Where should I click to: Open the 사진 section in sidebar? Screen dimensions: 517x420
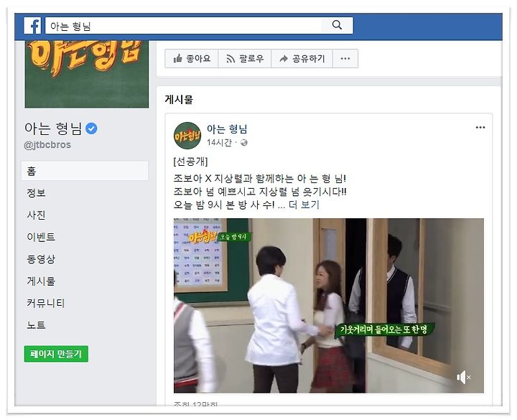coord(37,215)
